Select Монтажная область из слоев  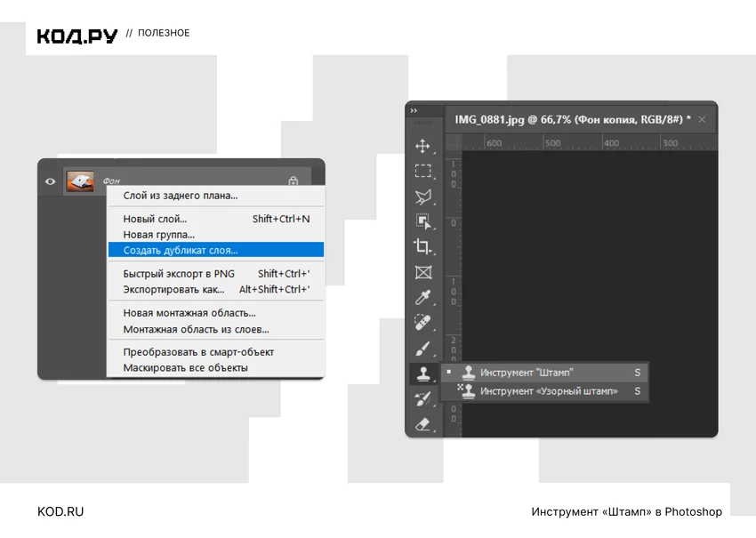click(x=216, y=329)
